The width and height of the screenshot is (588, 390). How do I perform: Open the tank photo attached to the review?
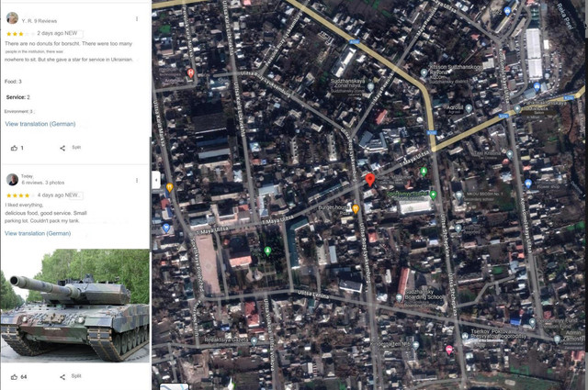tap(74, 306)
